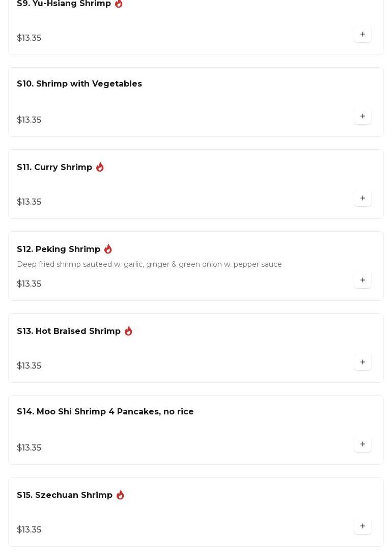Click spicy flame icon beside Curry Shrimp

click(x=100, y=167)
